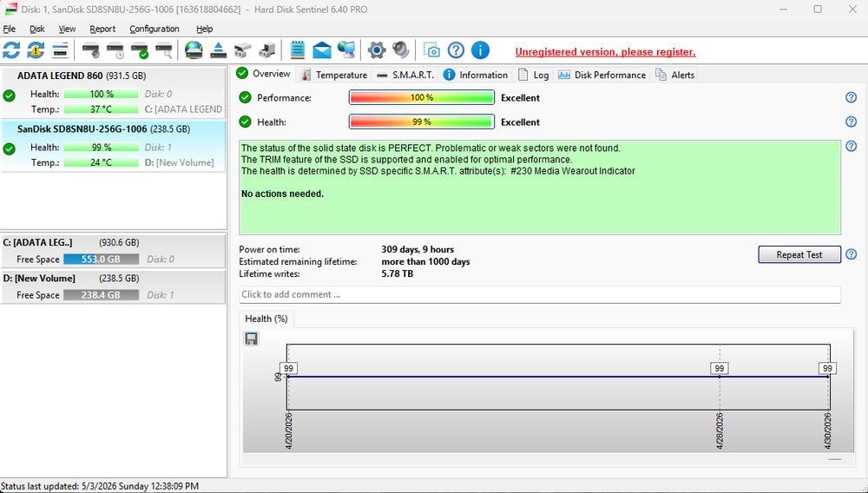Screen dimensions: 868x493
Task: Click the disk icon with green checkmark
Action: click(140, 50)
